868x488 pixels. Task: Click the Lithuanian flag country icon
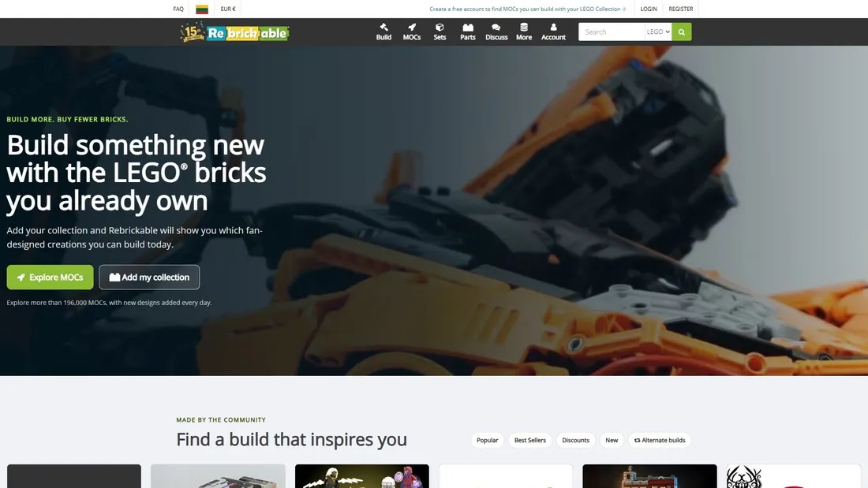click(x=202, y=9)
